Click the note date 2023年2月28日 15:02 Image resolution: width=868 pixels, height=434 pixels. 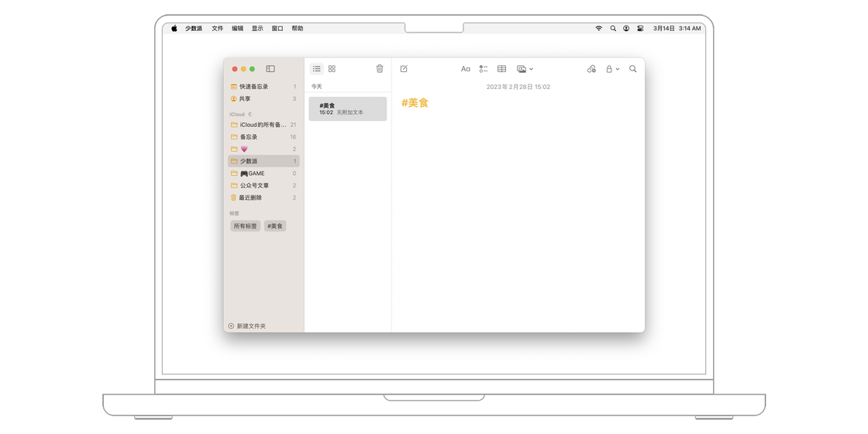pos(518,87)
